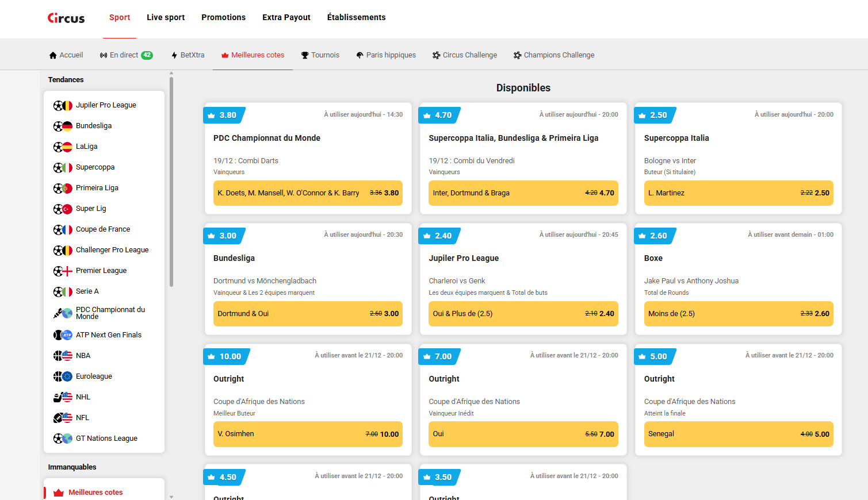Image resolution: width=868 pixels, height=500 pixels.
Task: Switch to the BetXtra tab
Action: coord(188,55)
